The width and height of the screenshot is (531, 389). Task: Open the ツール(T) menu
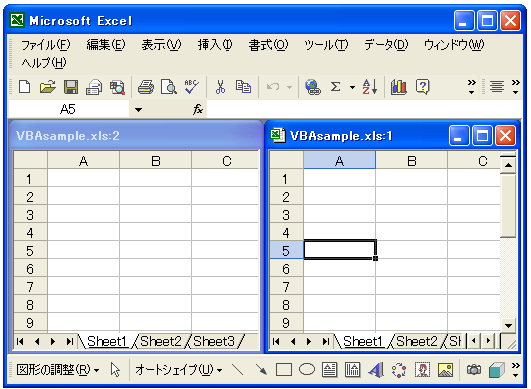(x=326, y=45)
